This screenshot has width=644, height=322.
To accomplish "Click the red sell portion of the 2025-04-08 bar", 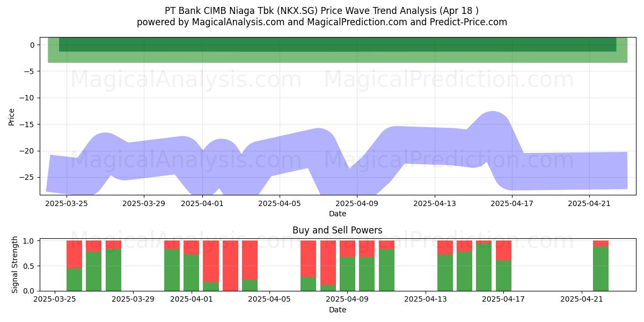I will coord(328,262).
